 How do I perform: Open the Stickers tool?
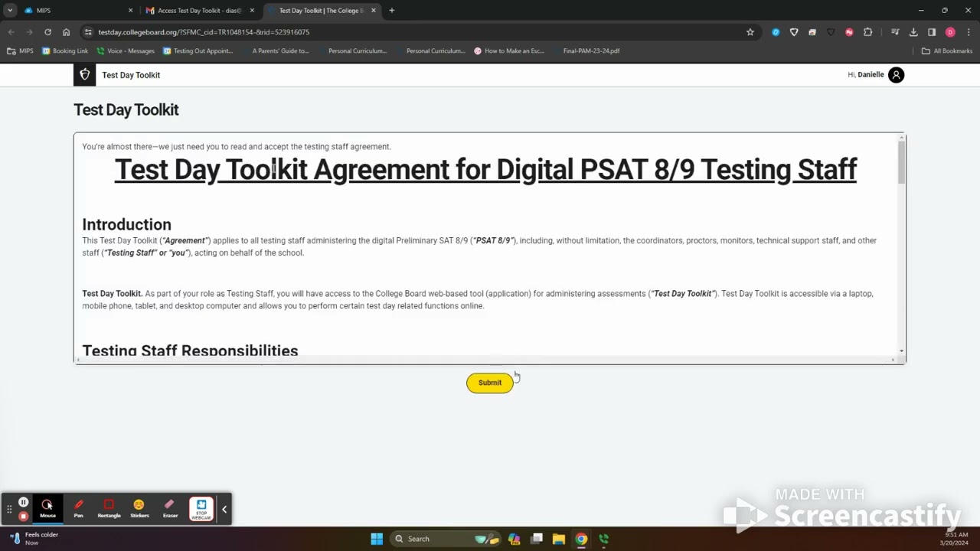coord(139,508)
